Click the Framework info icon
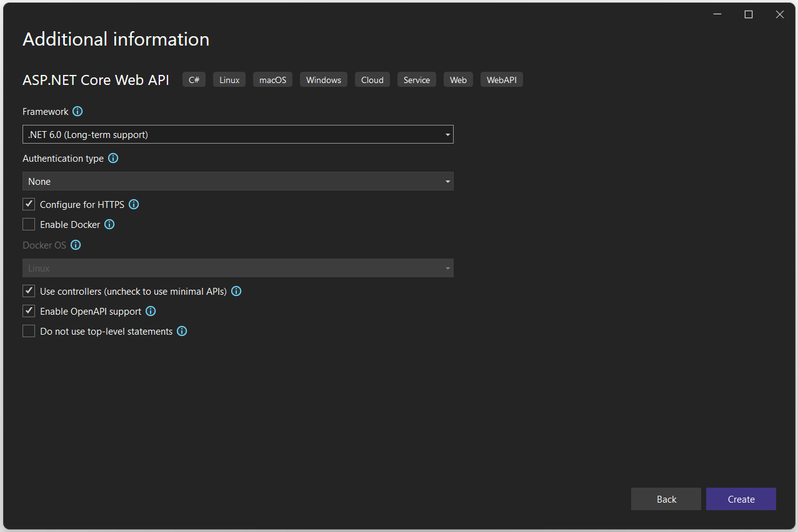Image resolution: width=798 pixels, height=532 pixels. 77,111
